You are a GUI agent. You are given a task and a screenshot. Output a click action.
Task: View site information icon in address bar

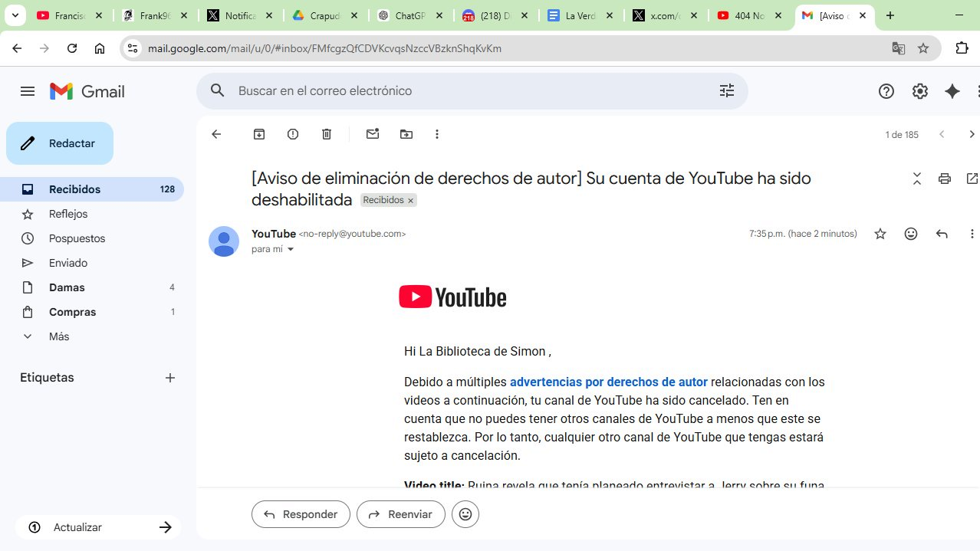point(133,48)
